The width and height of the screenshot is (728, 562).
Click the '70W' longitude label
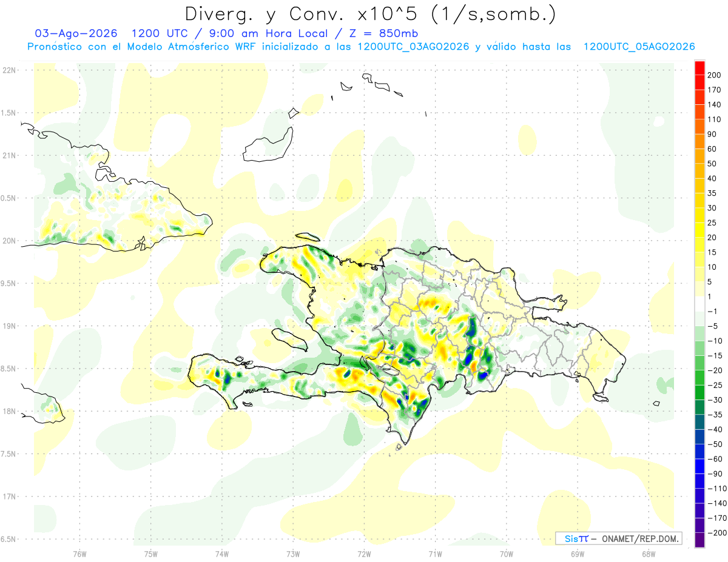point(507,554)
